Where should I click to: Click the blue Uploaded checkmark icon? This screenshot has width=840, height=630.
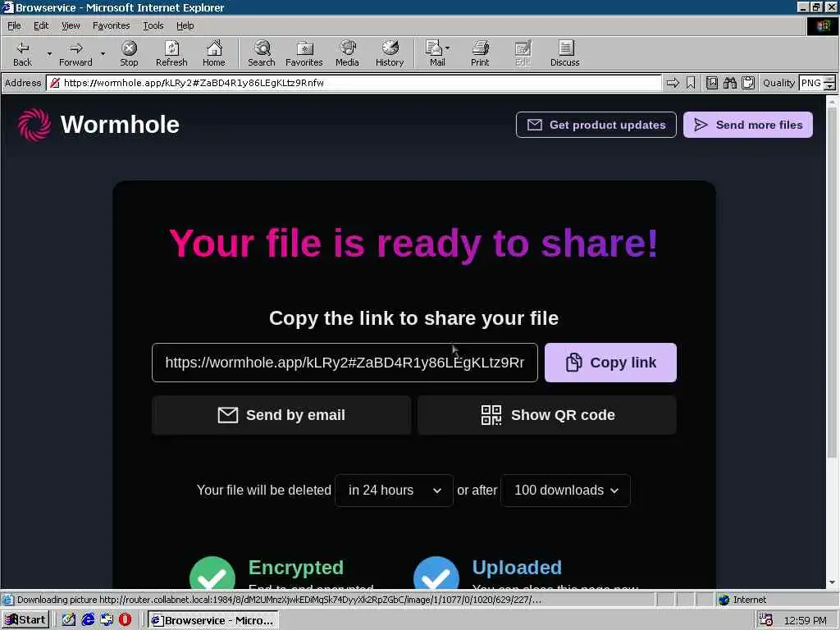[x=436, y=573]
